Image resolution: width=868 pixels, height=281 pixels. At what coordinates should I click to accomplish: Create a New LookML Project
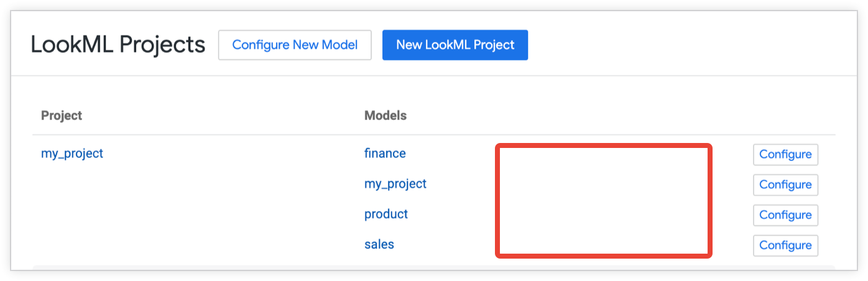[x=455, y=45]
